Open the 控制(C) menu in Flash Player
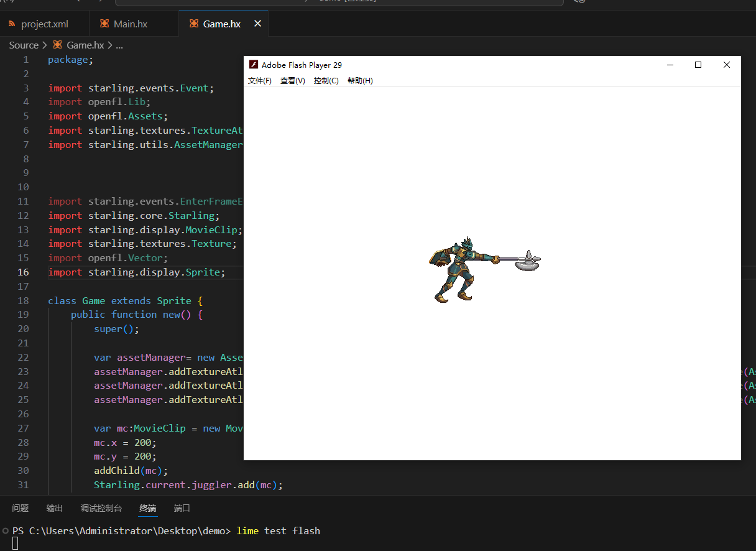This screenshot has height=551, width=756. (x=326, y=81)
